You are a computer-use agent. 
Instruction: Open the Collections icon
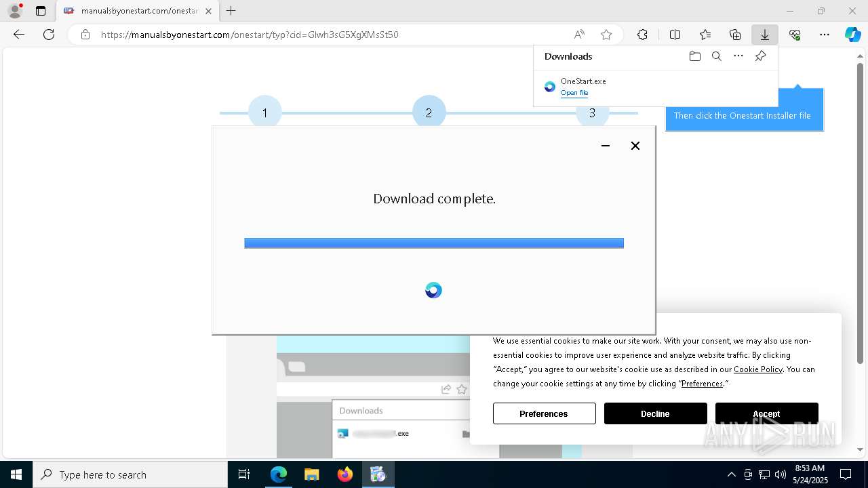point(735,35)
